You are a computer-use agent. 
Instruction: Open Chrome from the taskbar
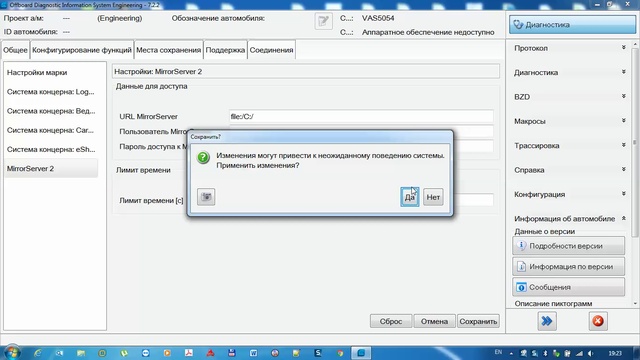click(340, 353)
